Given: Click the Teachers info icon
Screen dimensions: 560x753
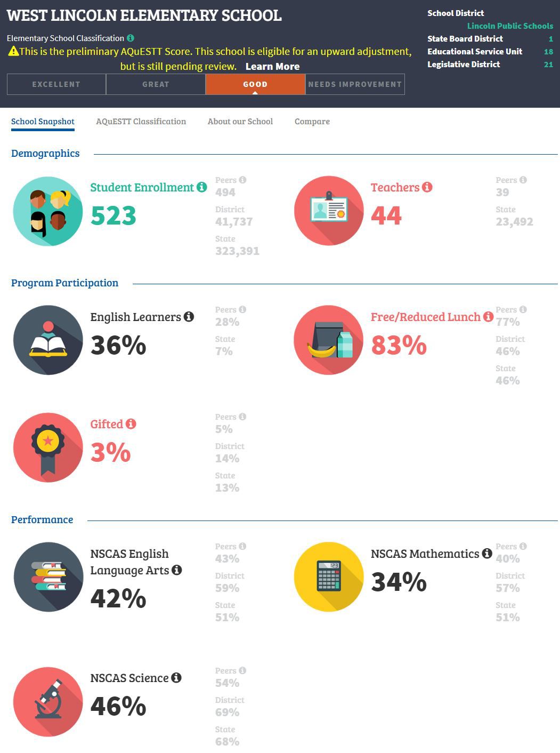Looking at the screenshot, I should [427, 187].
